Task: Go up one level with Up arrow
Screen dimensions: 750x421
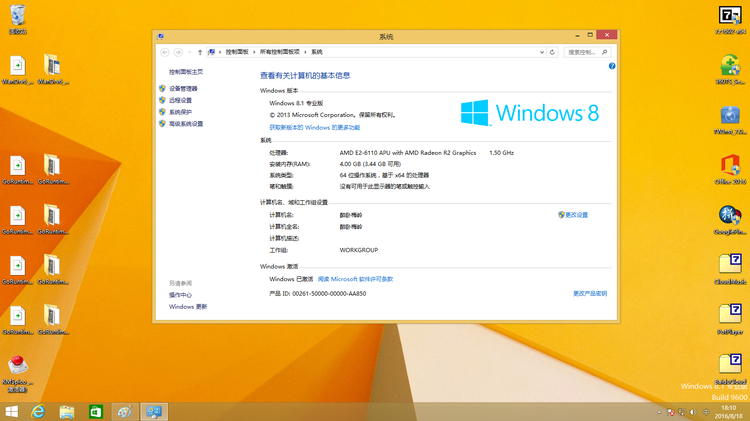Action: point(200,52)
